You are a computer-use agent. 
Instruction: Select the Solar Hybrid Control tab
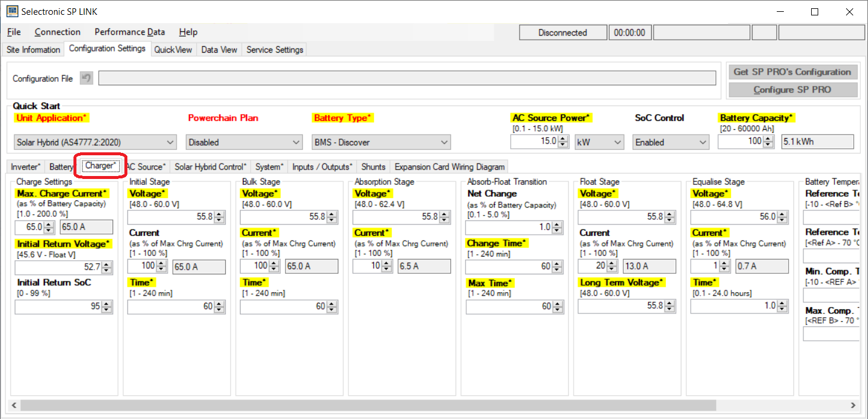[210, 167]
